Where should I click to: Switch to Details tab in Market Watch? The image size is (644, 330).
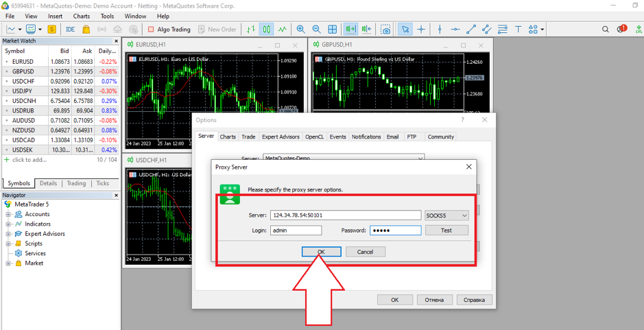pos(49,183)
